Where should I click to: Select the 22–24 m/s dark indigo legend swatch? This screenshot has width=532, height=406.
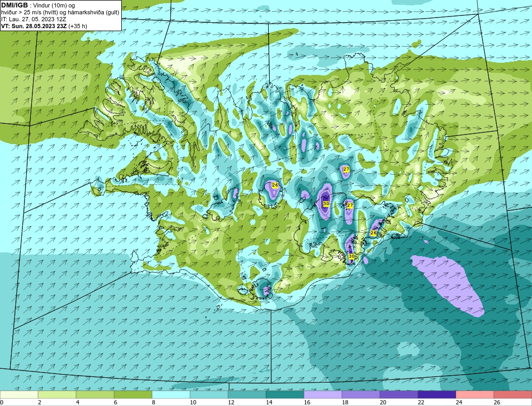437,394
